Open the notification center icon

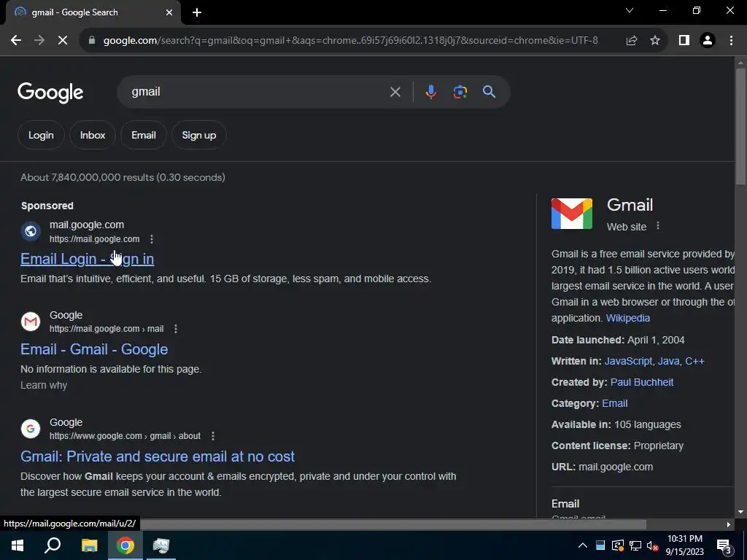click(724, 546)
